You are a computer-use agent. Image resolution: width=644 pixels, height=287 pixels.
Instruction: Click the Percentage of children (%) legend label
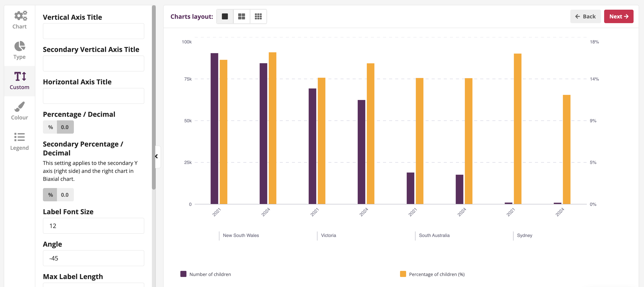click(437, 274)
